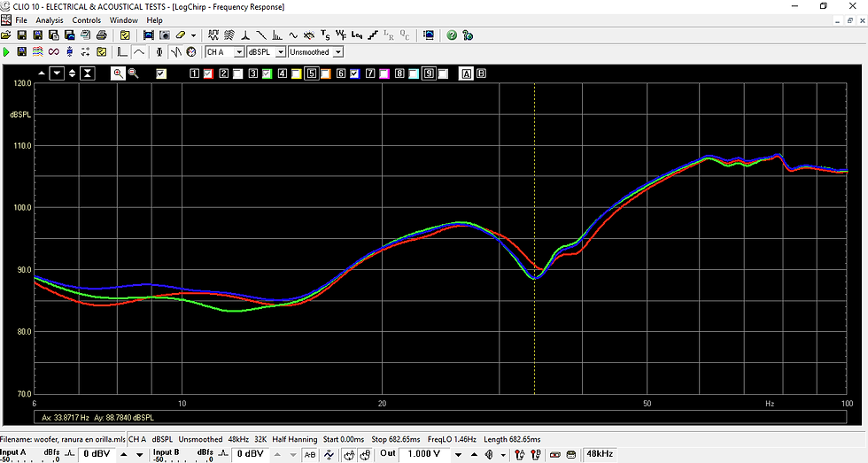Click the eraser icon in toolbar
The image size is (868, 463).
pyautogui.click(x=181, y=35)
